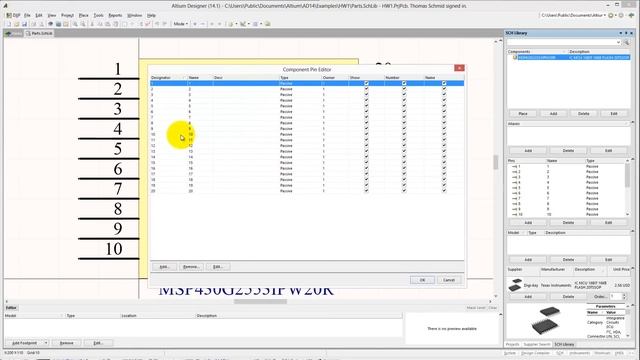Viewport: 640px width, 360px height.
Task: Click Edit button in Component Pin Editor
Action: (x=218, y=267)
